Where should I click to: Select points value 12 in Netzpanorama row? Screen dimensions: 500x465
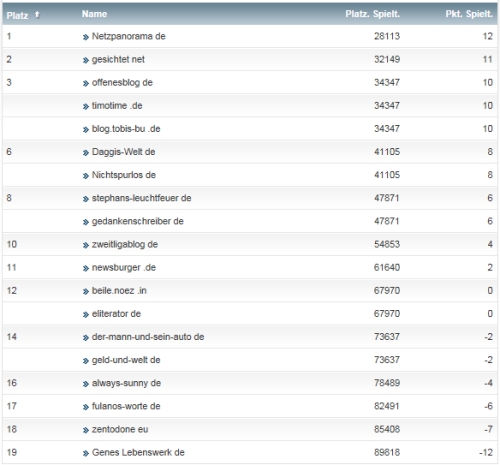[487, 36]
